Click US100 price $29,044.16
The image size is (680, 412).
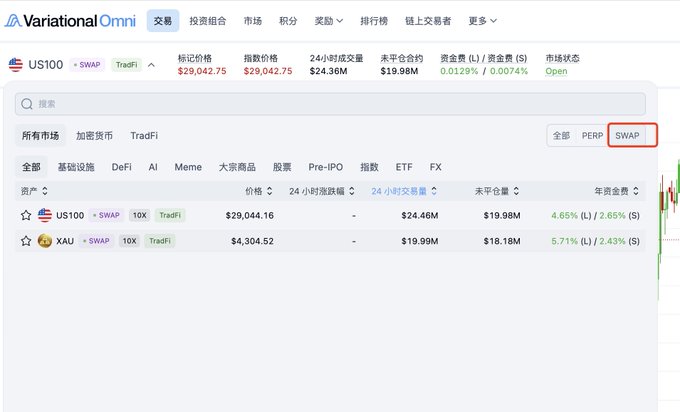point(249,215)
